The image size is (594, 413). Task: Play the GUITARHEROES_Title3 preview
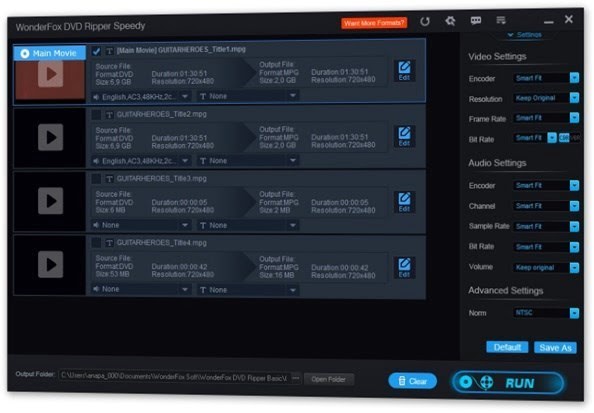(x=50, y=201)
